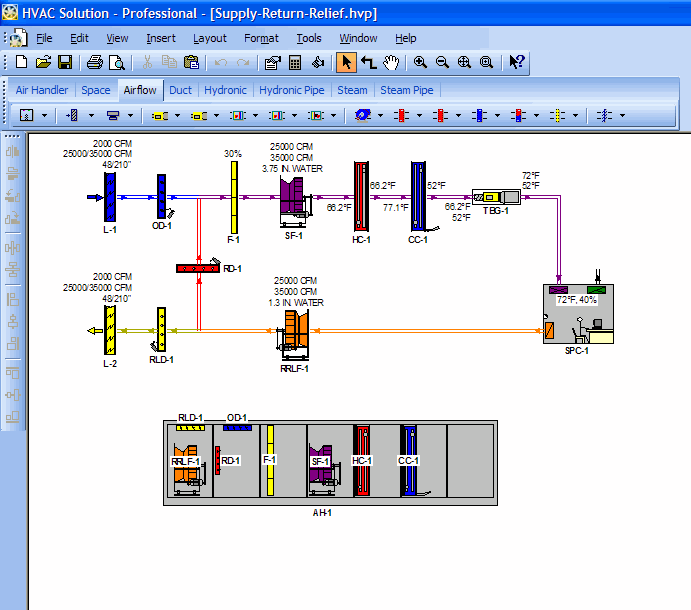
Task: Click the What's This help cursor icon
Action: click(x=516, y=62)
